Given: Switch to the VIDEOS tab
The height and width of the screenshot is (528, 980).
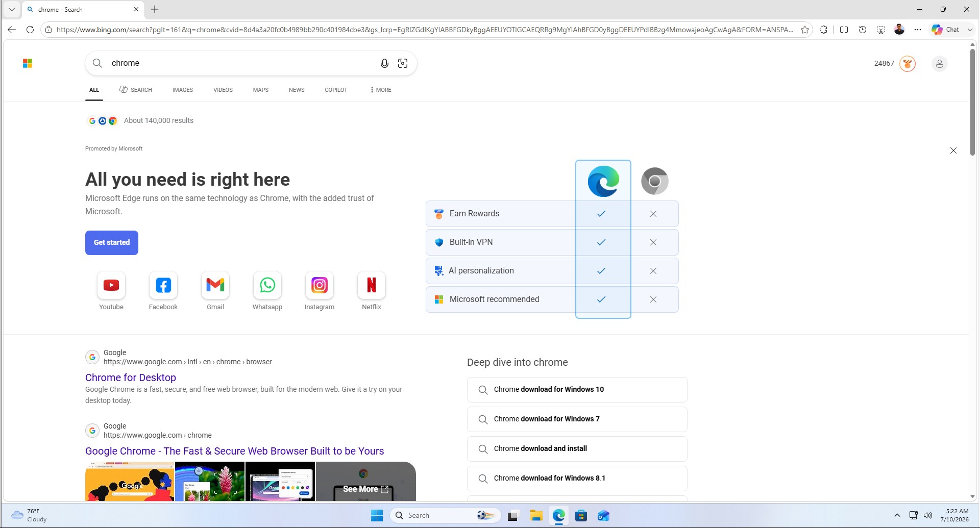Looking at the screenshot, I should coord(223,90).
